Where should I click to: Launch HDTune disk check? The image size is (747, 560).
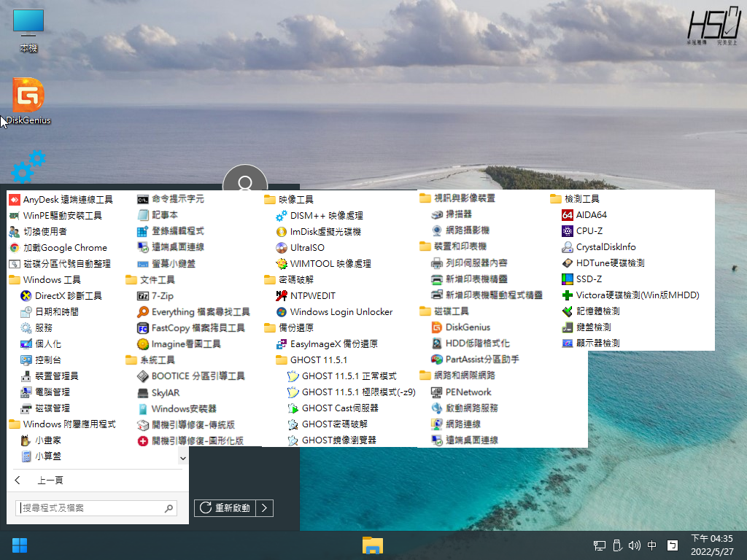pos(603,262)
